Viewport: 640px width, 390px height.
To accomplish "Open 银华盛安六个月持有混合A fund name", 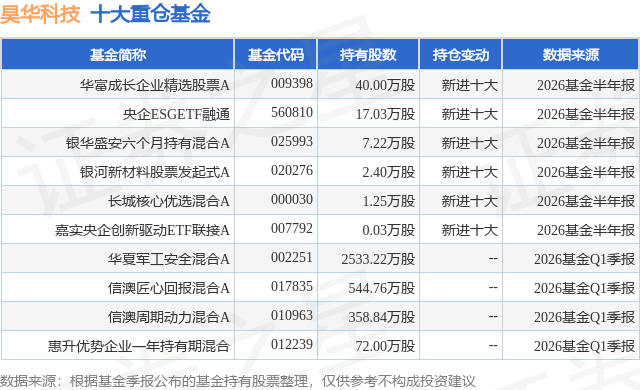I will pyautogui.click(x=148, y=143).
